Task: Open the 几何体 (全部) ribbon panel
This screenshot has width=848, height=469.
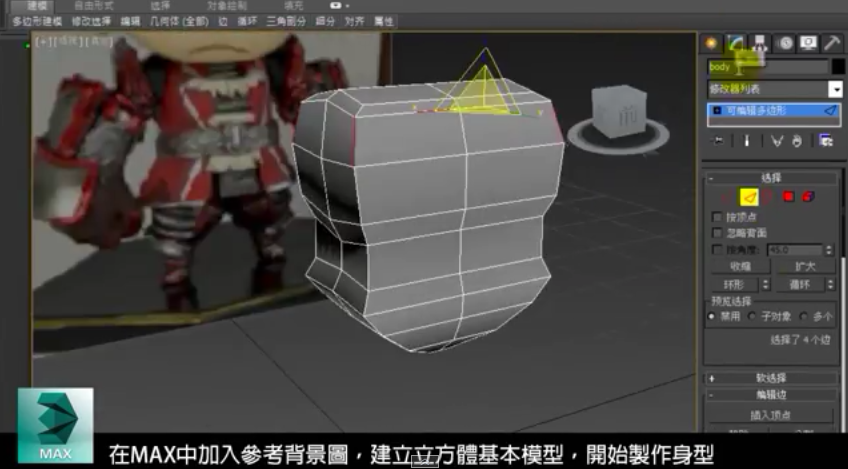Action: (x=179, y=22)
